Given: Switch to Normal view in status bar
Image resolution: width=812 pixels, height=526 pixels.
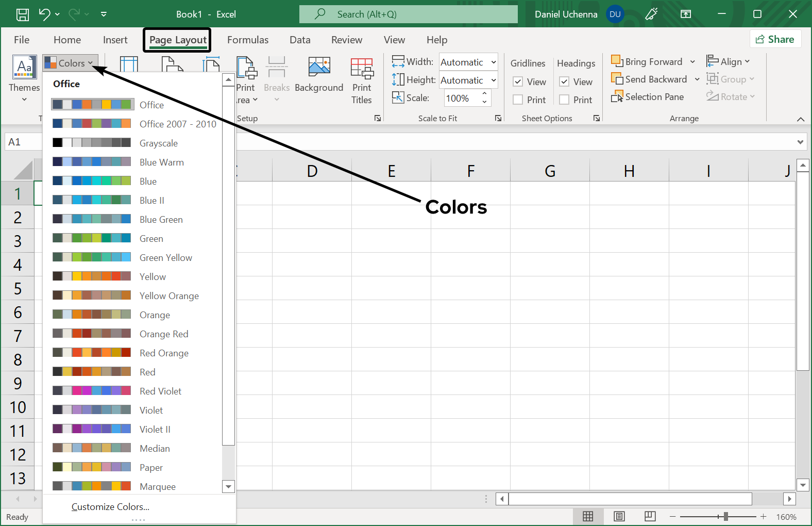Looking at the screenshot, I should click(x=588, y=516).
